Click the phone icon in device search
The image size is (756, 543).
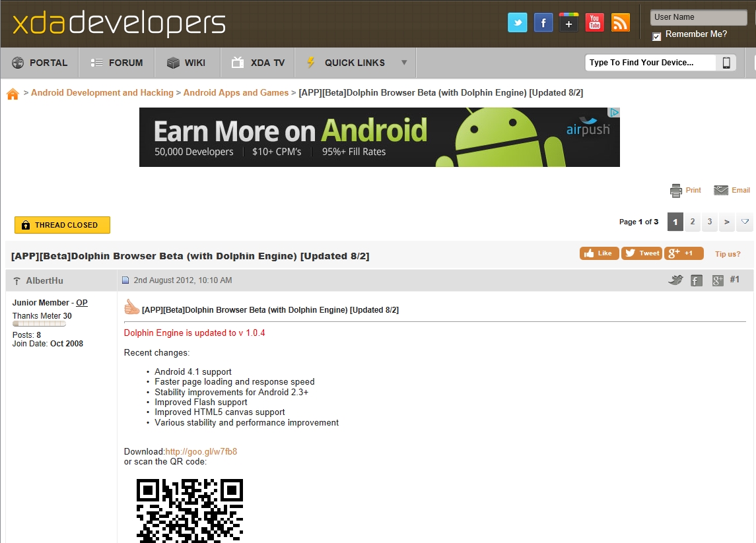coord(726,63)
